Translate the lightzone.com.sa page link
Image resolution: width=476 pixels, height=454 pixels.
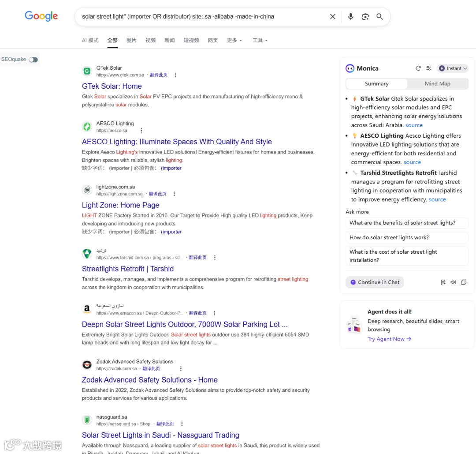coord(157,194)
